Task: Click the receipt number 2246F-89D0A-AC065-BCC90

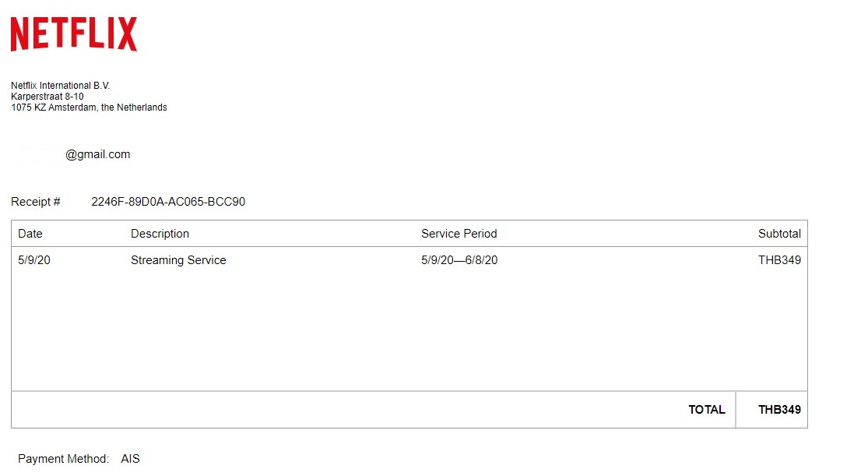Action: point(168,202)
